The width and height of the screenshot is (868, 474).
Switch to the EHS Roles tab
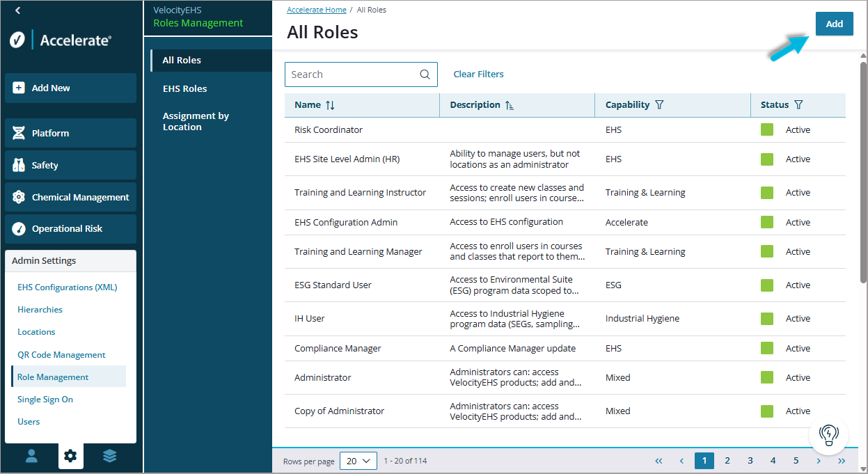click(184, 88)
